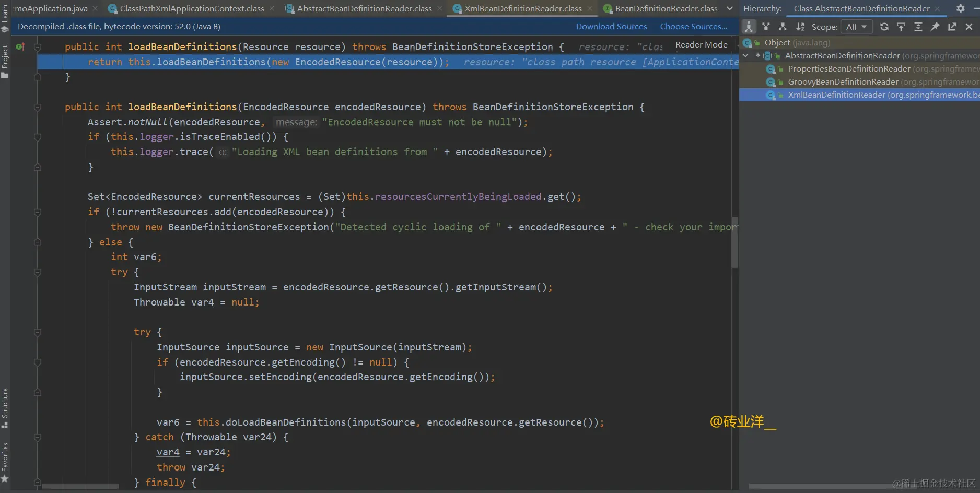Fold the if !currentResources.add block

coord(38,212)
